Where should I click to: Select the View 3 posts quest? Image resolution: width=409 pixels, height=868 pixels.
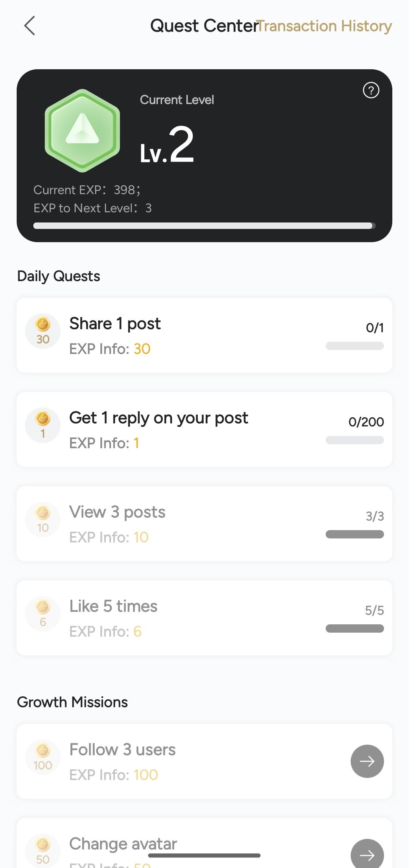[117, 512]
